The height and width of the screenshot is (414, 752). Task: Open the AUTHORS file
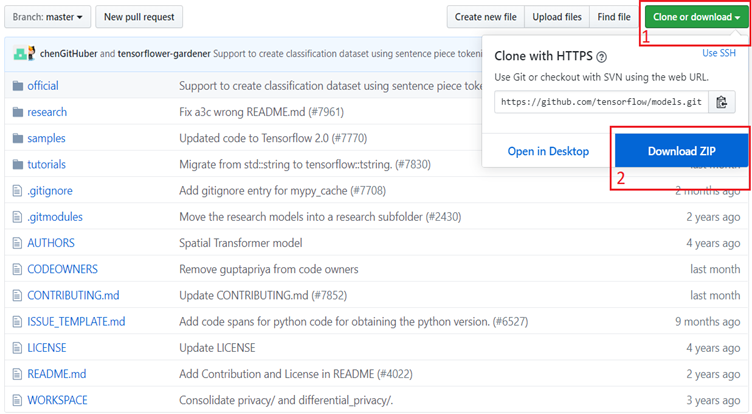51,243
